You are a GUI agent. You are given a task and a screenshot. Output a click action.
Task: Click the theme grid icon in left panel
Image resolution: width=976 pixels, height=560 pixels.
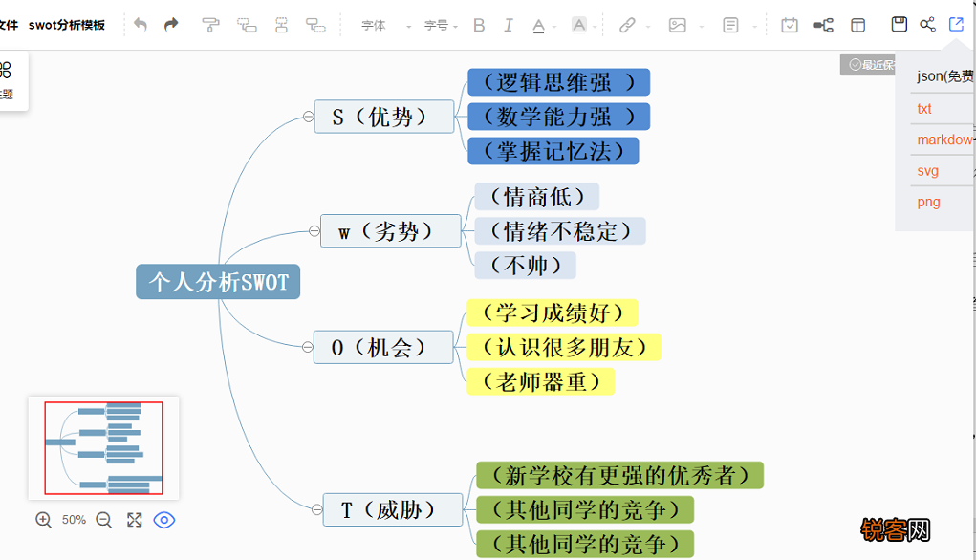pos(6,70)
